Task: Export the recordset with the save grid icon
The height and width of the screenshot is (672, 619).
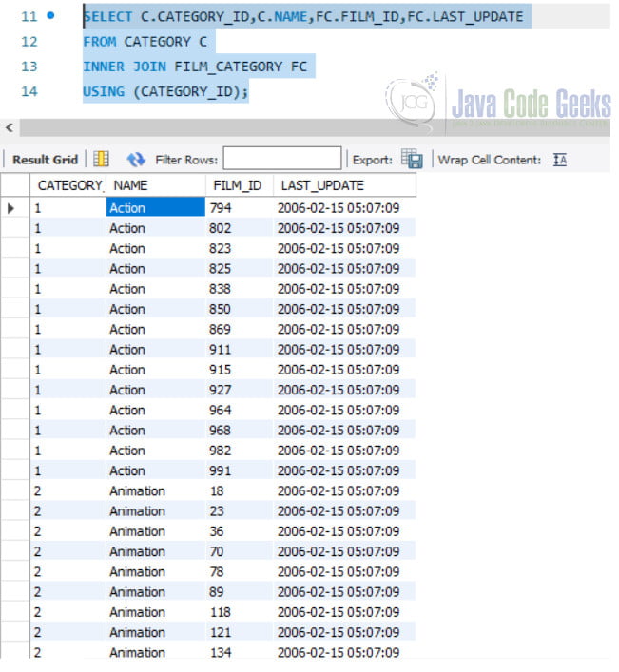Action: [412, 159]
